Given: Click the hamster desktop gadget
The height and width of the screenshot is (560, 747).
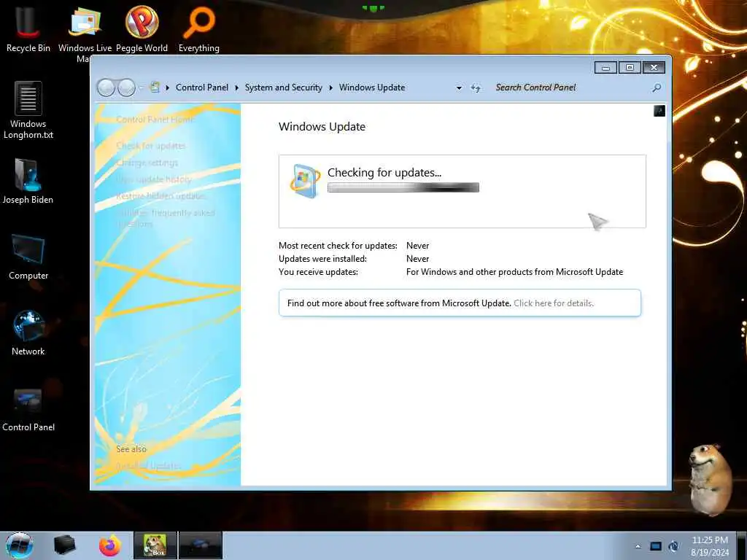Looking at the screenshot, I should click(709, 480).
